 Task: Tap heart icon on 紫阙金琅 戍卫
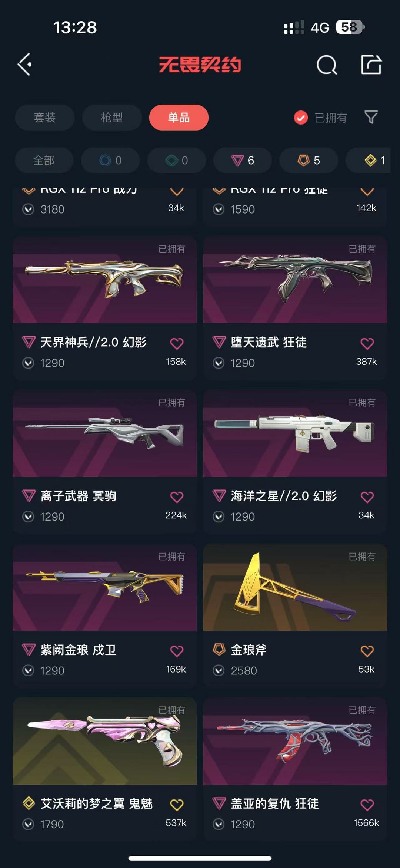coord(177,651)
